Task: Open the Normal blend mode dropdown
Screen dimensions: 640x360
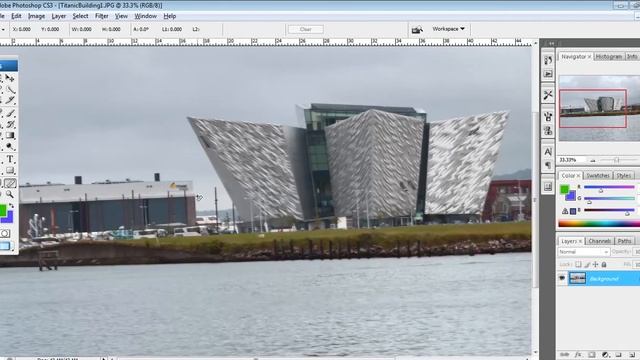Action: pos(584,252)
